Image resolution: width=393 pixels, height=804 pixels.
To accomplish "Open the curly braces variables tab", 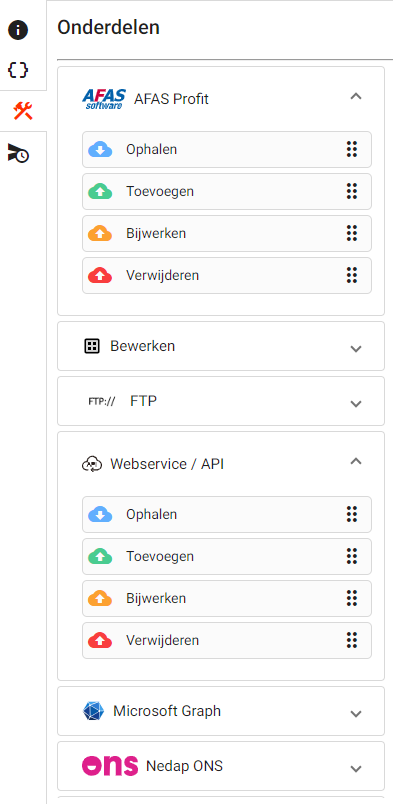I will (18, 70).
